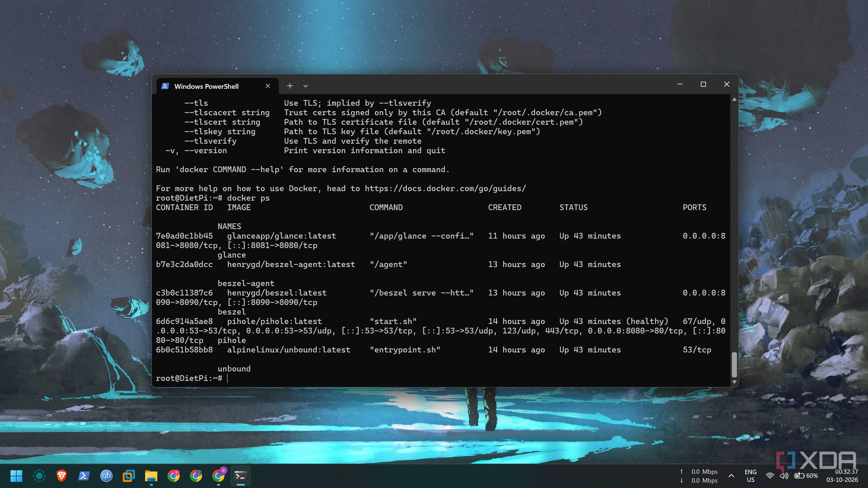Add a new terminal tab
The height and width of the screenshot is (488, 868).
[x=290, y=86]
